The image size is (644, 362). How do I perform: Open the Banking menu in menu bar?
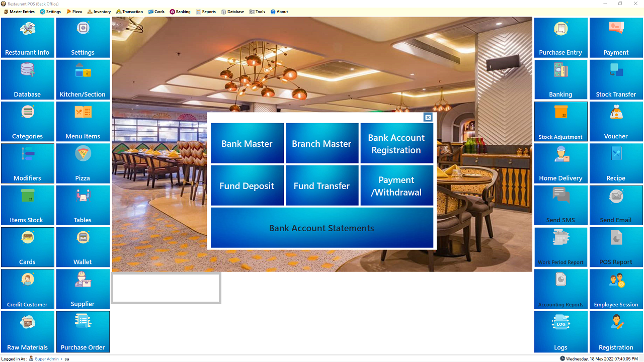click(x=180, y=12)
